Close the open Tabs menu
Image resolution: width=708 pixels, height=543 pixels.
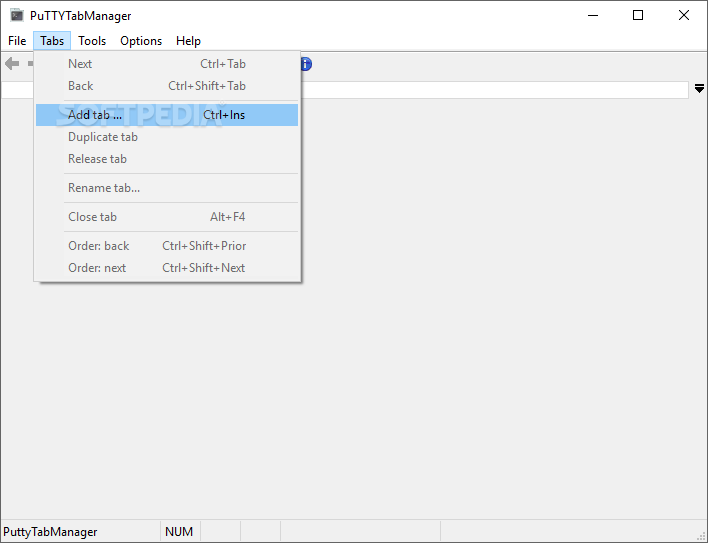(52, 41)
